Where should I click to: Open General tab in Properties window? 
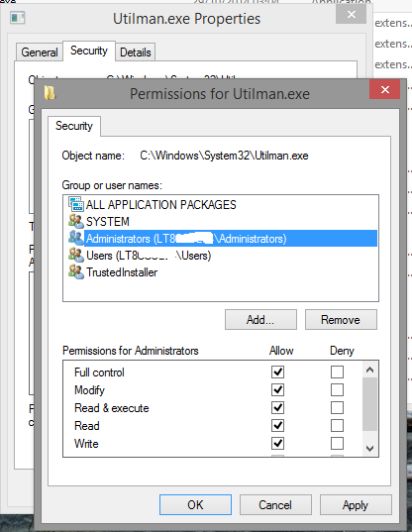(x=40, y=53)
